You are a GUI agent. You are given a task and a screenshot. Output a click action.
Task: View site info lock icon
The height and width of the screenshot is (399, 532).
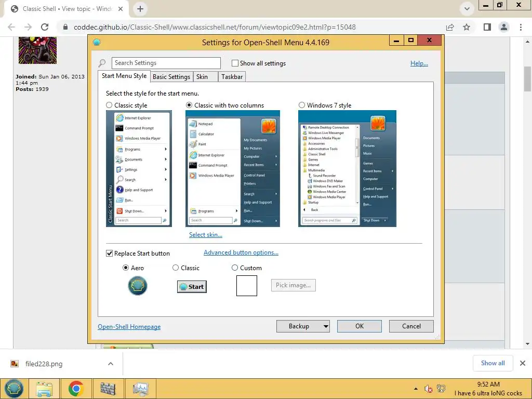coord(65,27)
